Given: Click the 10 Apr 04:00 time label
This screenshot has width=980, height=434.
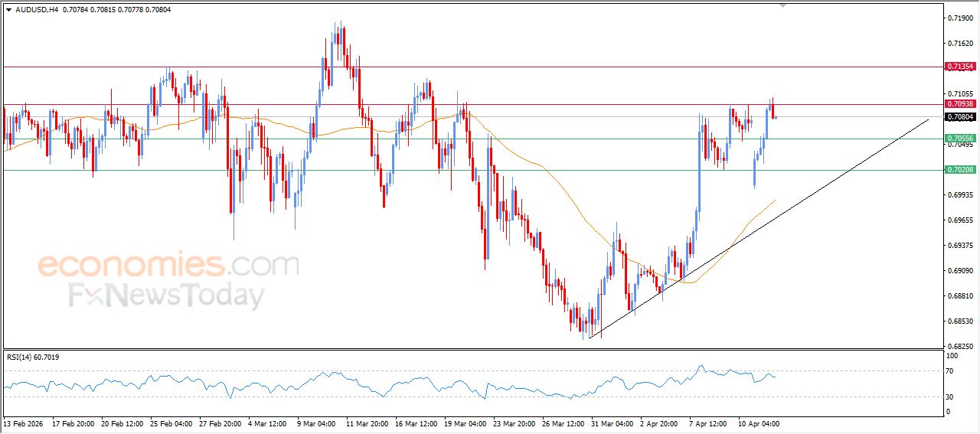Looking at the screenshot, I should [x=759, y=423].
